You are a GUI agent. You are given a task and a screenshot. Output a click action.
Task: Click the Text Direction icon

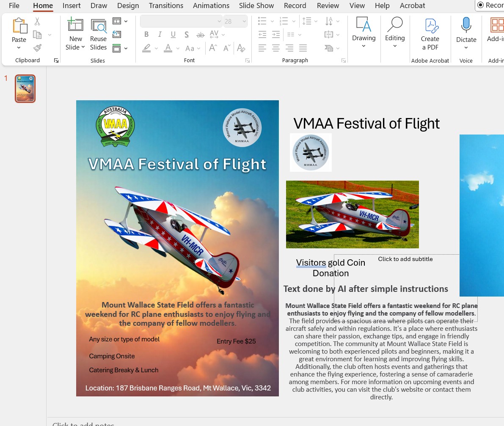click(x=329, y=21)
